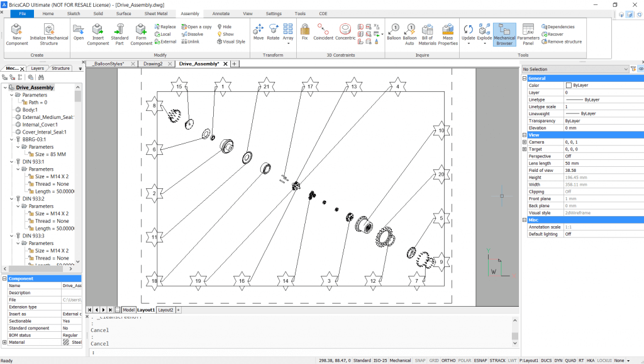
Task: Toggle the Mechanical Browser panel
Action: pyautogui.click(x=504, y=34)
